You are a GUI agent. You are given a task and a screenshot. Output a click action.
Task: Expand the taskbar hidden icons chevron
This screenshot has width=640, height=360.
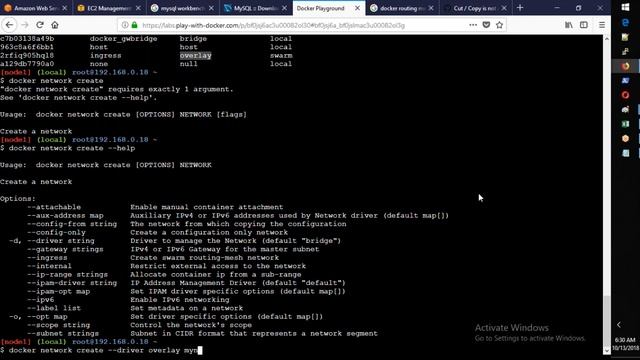619,325
